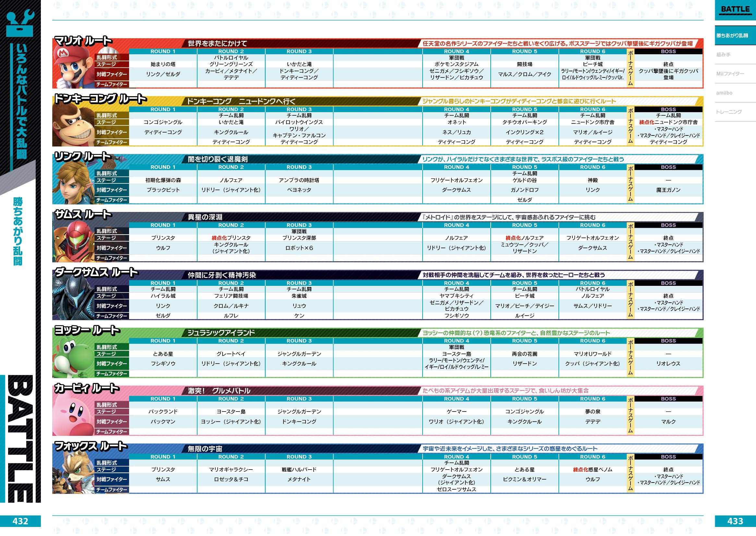Click Samus's character portrait
756x536 pixels.
tap(73, 241)
